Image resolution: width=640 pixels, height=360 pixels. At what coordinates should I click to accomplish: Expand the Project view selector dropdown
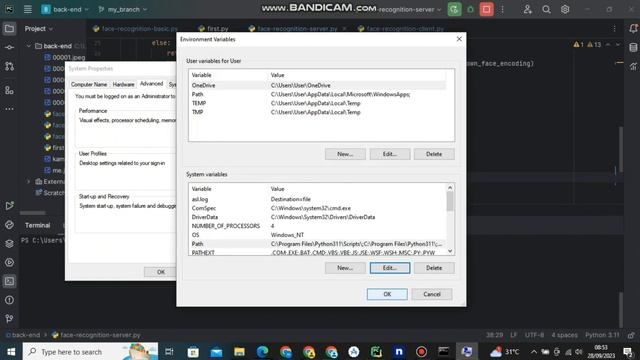39,29
